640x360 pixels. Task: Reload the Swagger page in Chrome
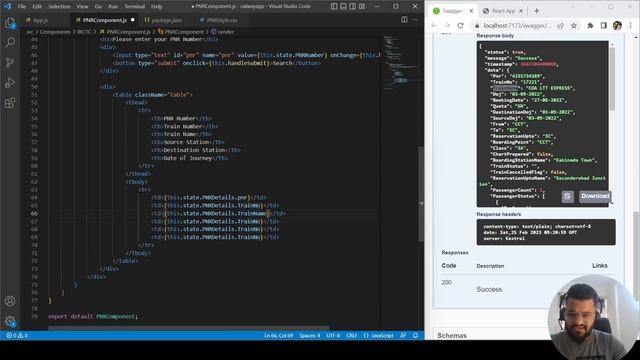click(x=460, y=25)
